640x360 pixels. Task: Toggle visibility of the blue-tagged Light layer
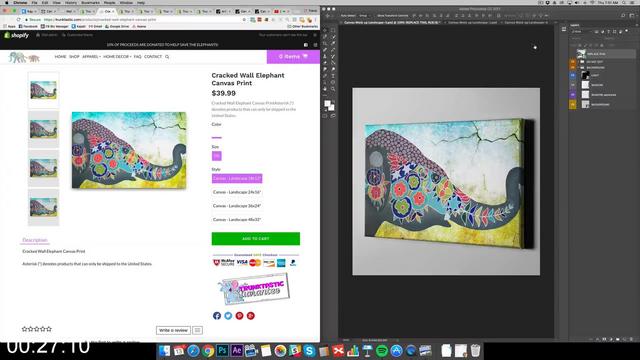click(x=572, y=76)
